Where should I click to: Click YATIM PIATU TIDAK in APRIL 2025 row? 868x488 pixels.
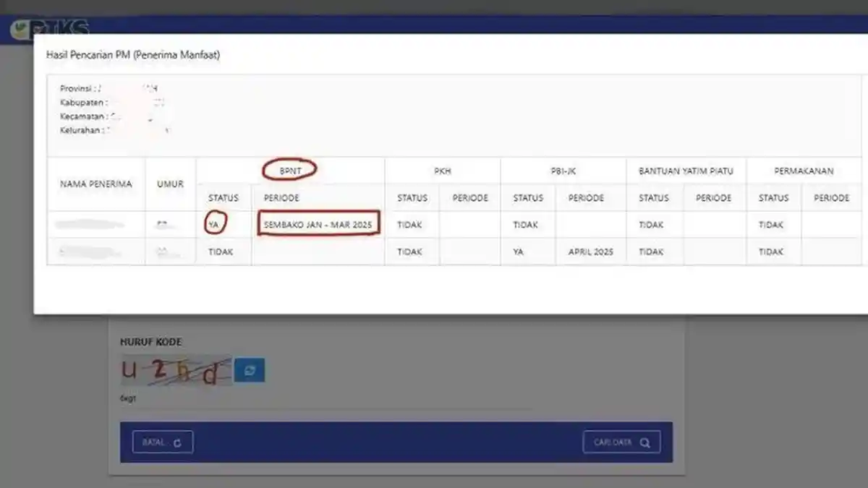(x=651, y=252)
